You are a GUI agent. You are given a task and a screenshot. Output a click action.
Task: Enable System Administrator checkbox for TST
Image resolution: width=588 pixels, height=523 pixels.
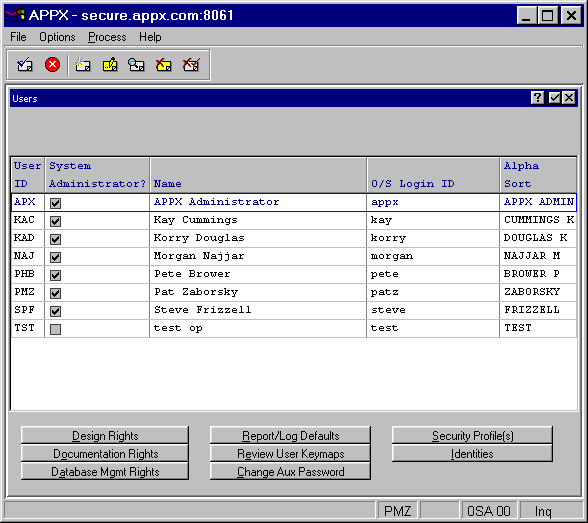(56, 329)
